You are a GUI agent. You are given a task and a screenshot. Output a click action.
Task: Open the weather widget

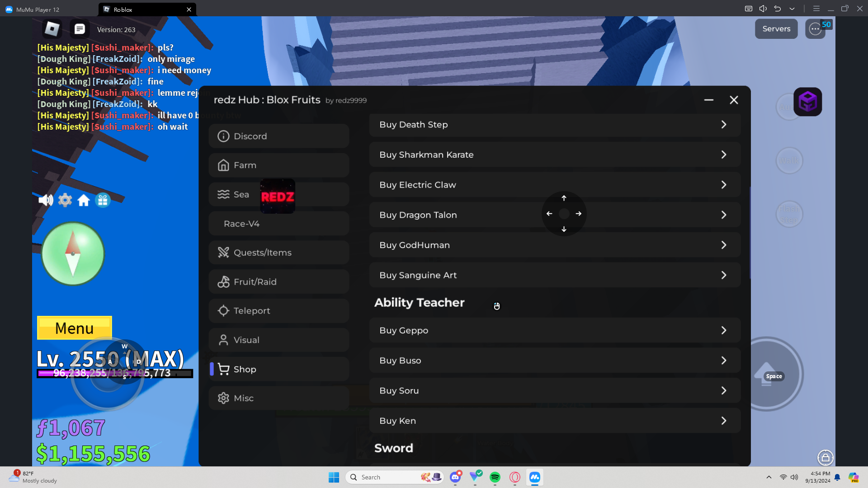33,477
